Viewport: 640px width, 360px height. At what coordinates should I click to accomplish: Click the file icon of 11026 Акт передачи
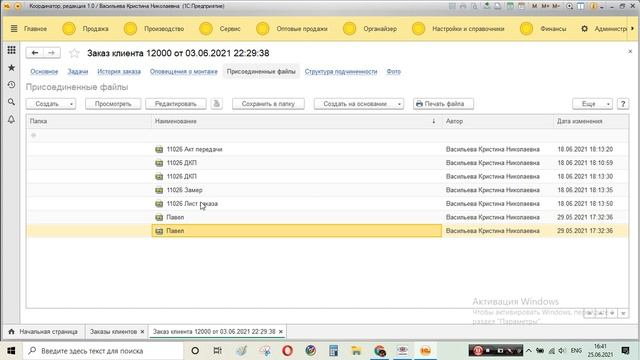[x=159, y=149]
